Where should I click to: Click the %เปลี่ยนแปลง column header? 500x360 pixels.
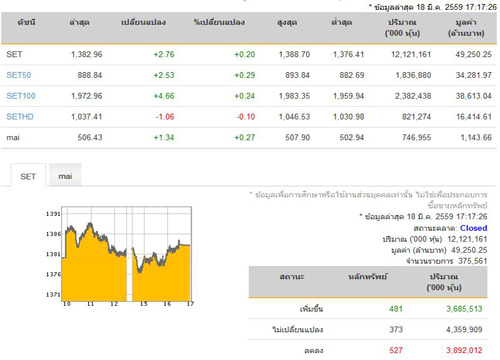point(219,22)
